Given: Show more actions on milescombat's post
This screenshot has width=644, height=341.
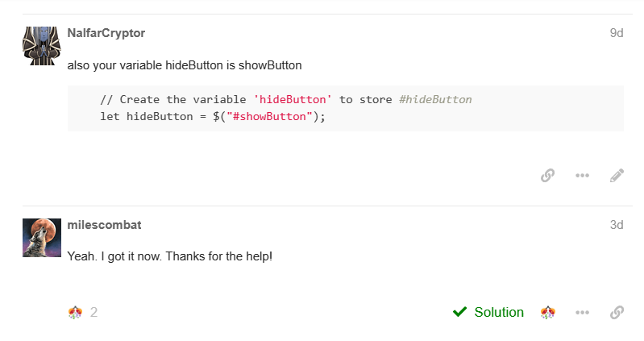Looking at the screenshot, I should point(582,312).
